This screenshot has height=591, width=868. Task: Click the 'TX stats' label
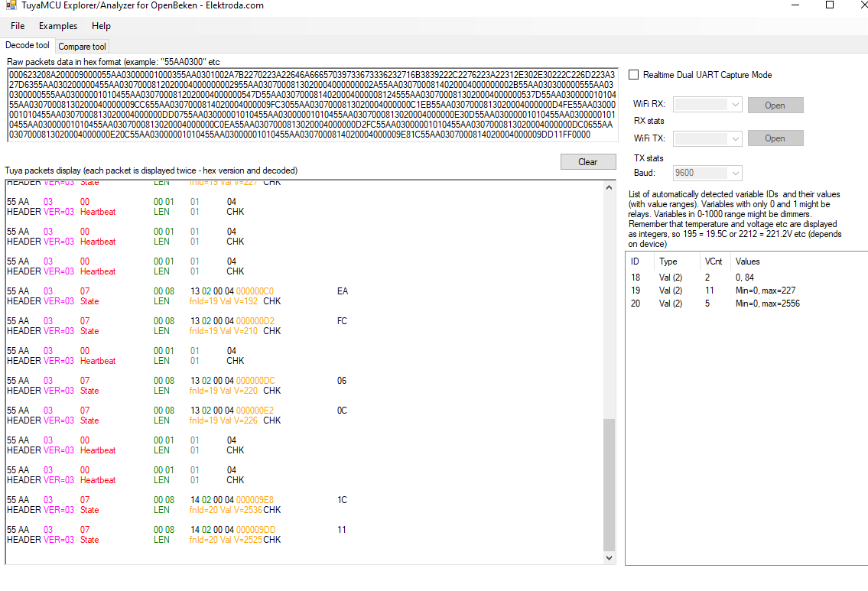pyautogui.click(x=649, y=158)
